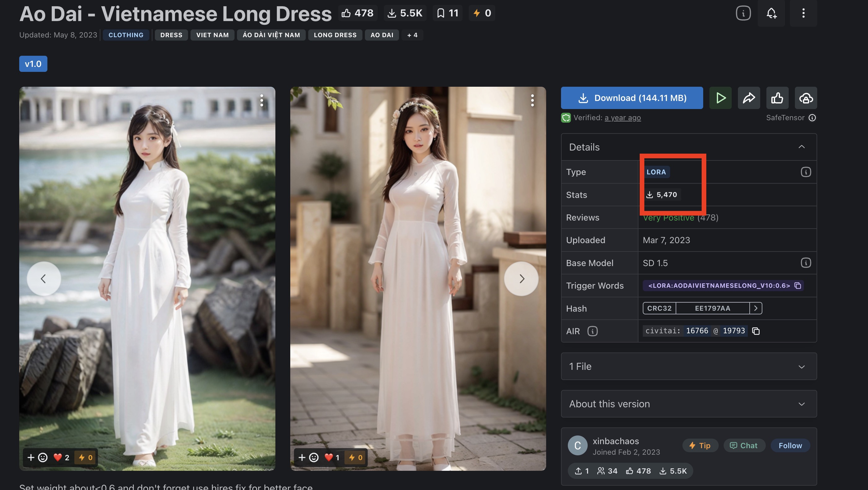
Task: Go to previous image in carousel
Action: click(43, 279)
